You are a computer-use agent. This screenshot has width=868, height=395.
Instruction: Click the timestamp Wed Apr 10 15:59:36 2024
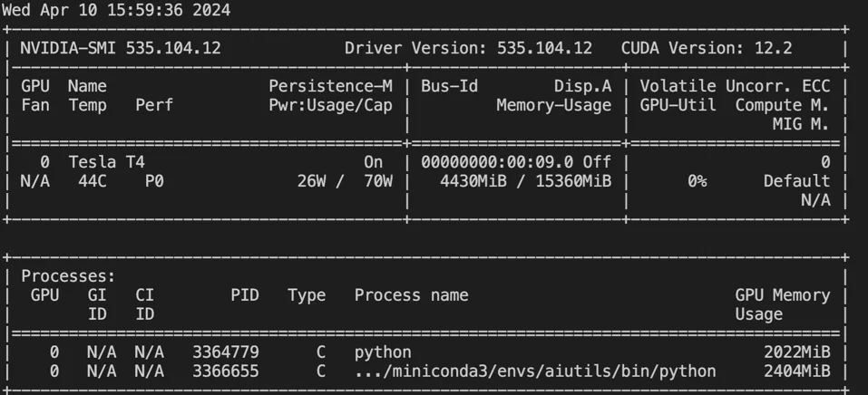click(x=116, y=11)
